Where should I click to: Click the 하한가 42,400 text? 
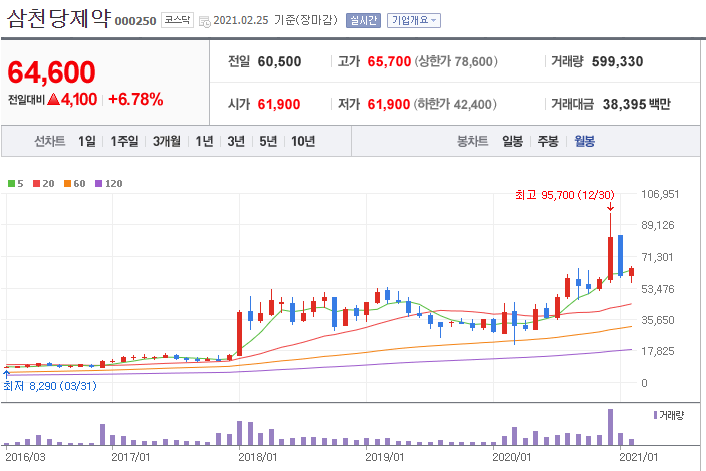coord(455,104)
